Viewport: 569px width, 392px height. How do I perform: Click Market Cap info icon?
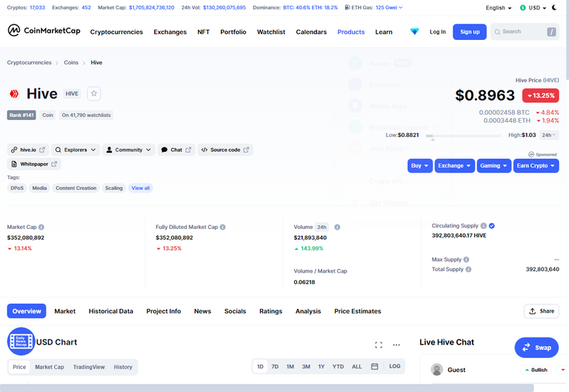[x=41, y=227]
